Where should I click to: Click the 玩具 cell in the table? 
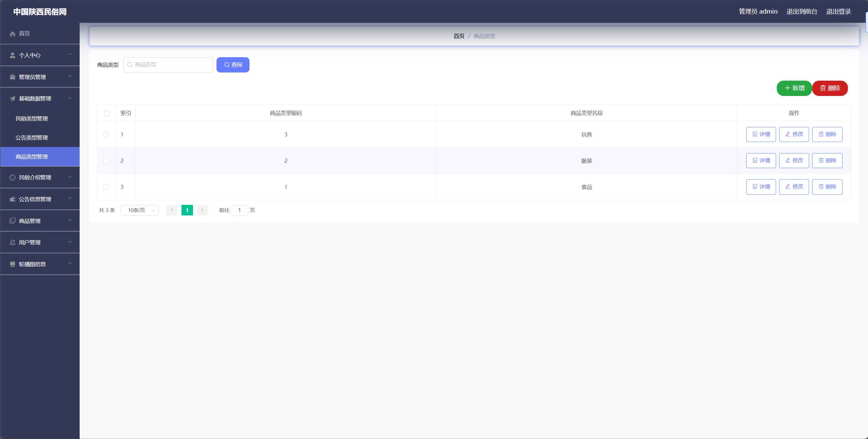(586, 134)
